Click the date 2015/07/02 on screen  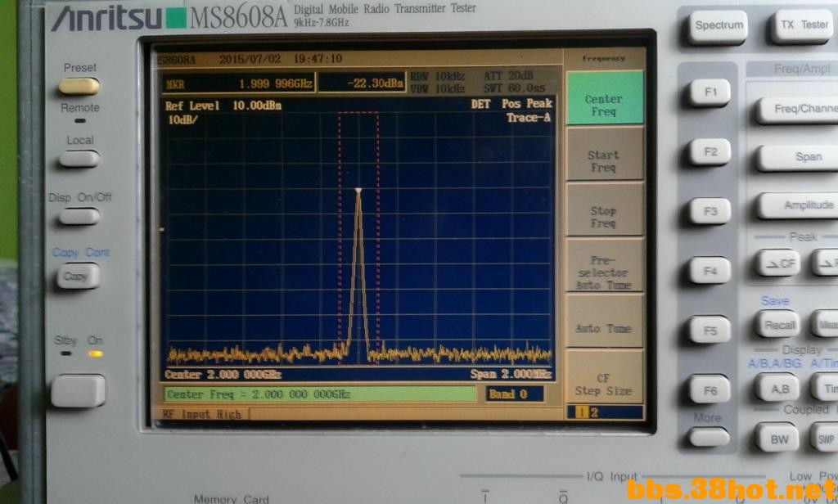pos(250,59)
